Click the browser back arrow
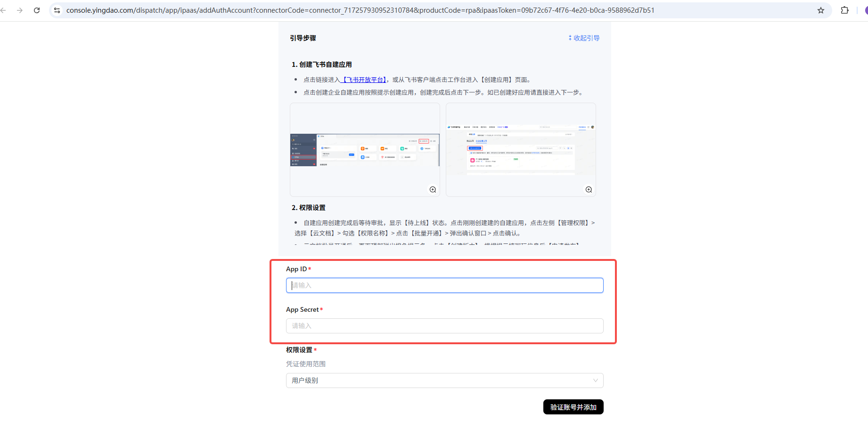This screenshot has height=437, width=868. pos(4,10)
